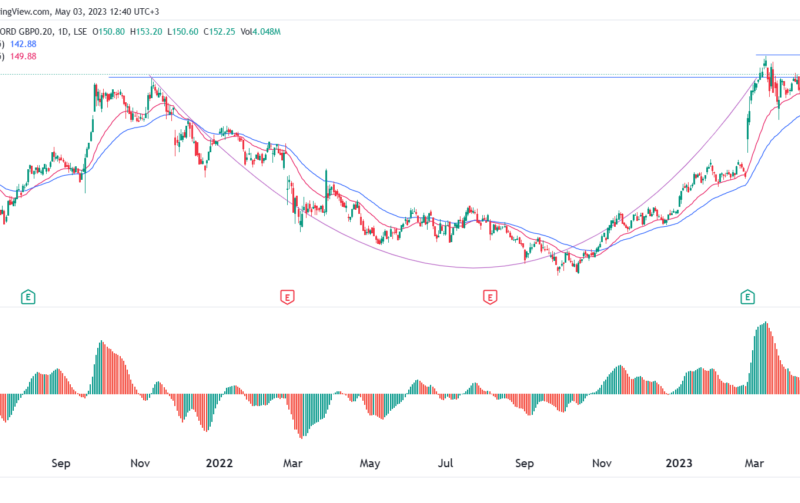Click the Mar label just after 2022
Viewport: 800px width, 503px height.
(293, 463)
